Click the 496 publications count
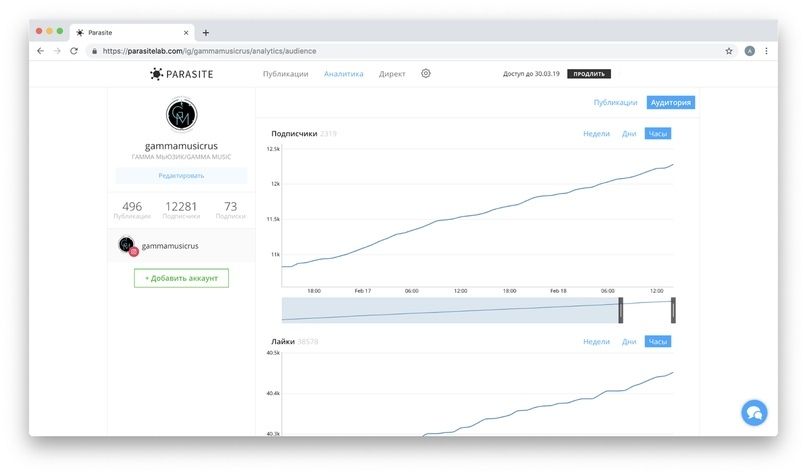The width and height of the screenshot is (807, 475). 132,206
